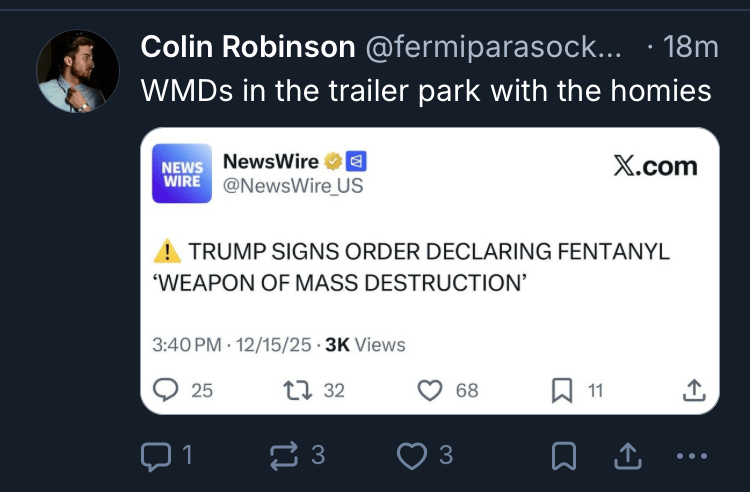Screen dimensions: 750x492
Task: Click the blue affiliate badge beside NewsWire
Action: click(356, 162)
